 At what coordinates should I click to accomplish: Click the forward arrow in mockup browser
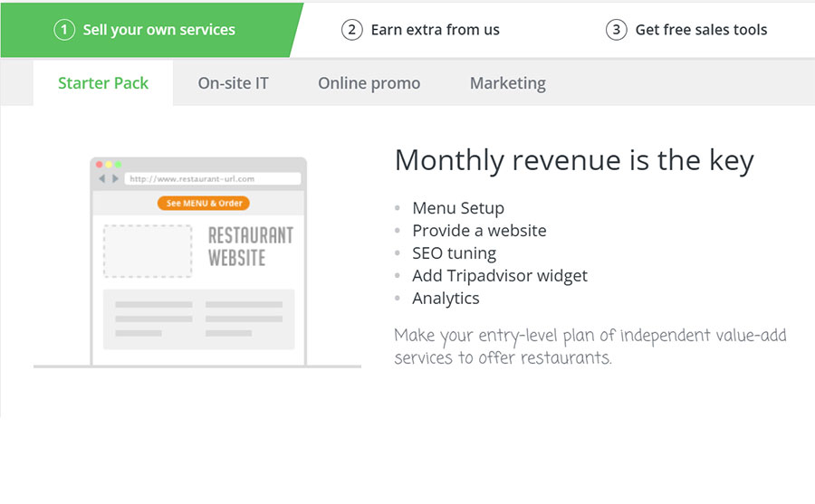point(115,179)
